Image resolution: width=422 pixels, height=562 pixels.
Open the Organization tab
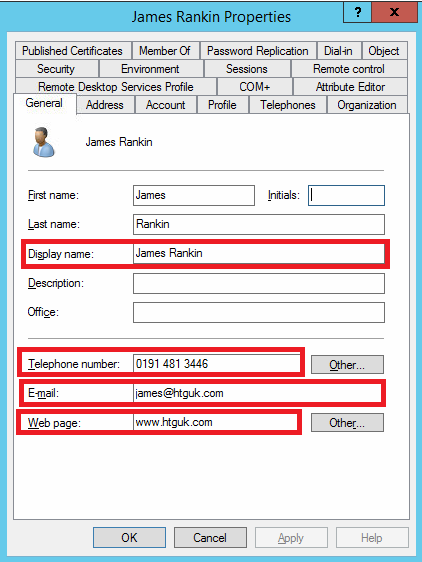367,105
